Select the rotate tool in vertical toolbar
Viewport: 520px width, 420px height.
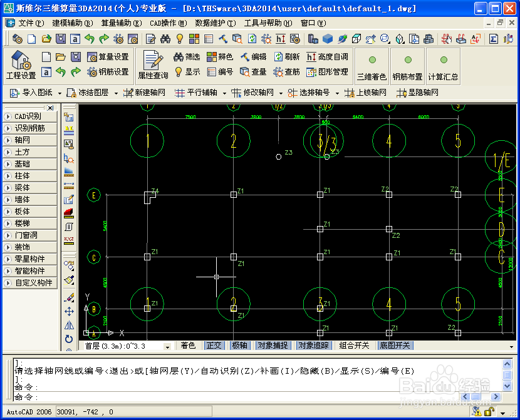(x=69, y=339)
